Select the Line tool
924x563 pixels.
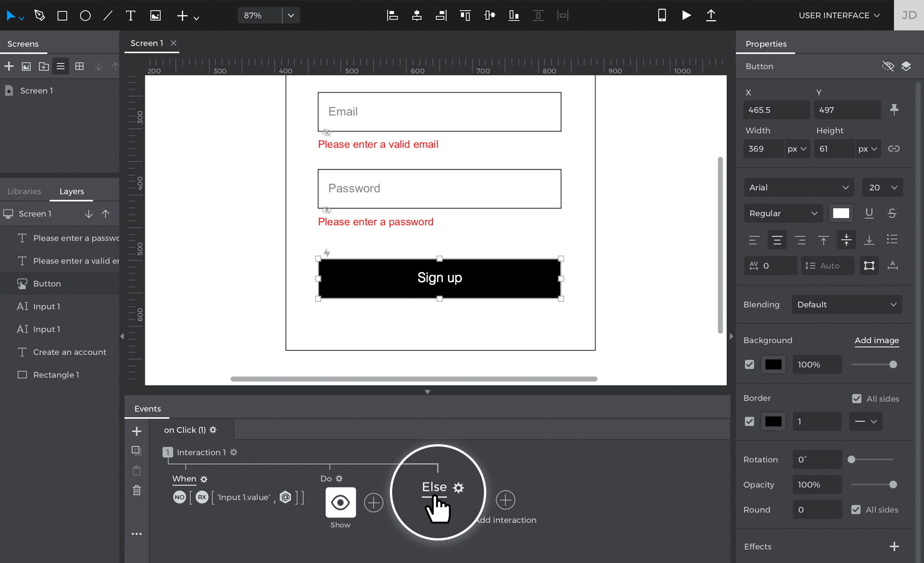click(x=108, y=16)
